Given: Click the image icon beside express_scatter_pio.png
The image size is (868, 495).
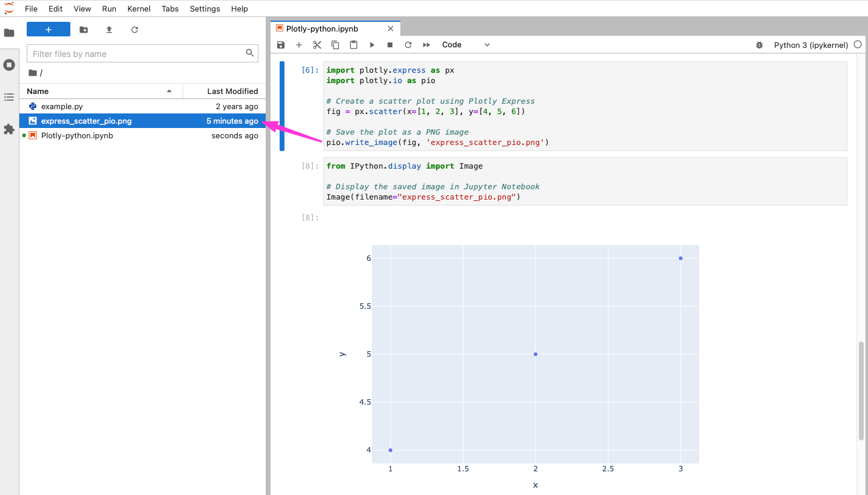Looking at the screenshot, I should (x=33, y=121).
